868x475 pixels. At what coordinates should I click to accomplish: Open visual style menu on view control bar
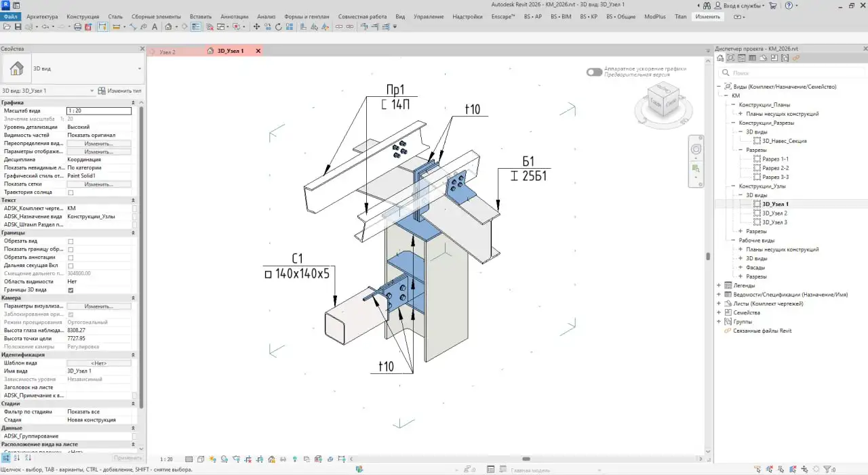pos(201,458)
